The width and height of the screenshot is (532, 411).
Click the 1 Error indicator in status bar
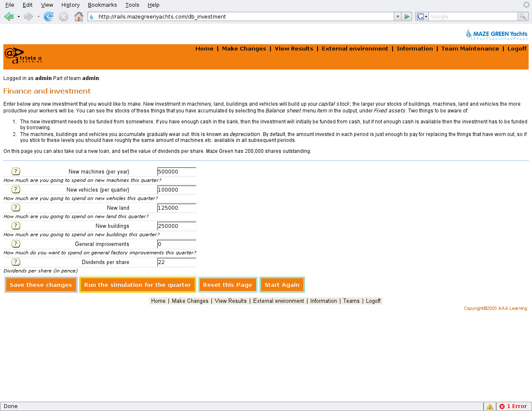coord(514,406)
